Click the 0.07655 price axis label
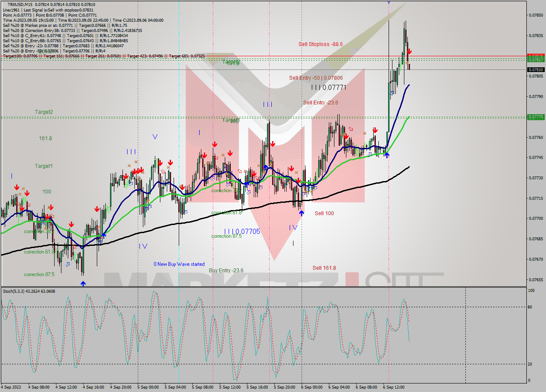546x392 pixels. click(536, 280)
